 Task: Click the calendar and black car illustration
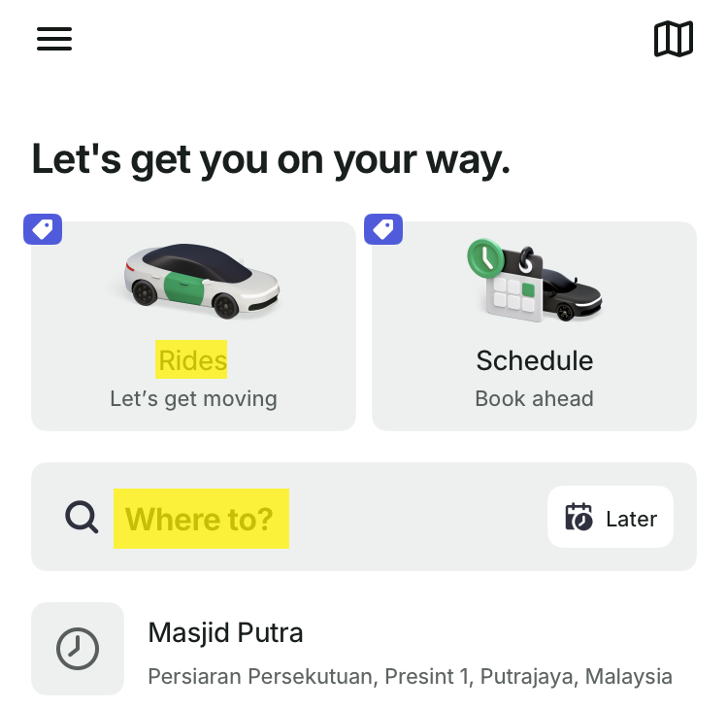[534, 280]
